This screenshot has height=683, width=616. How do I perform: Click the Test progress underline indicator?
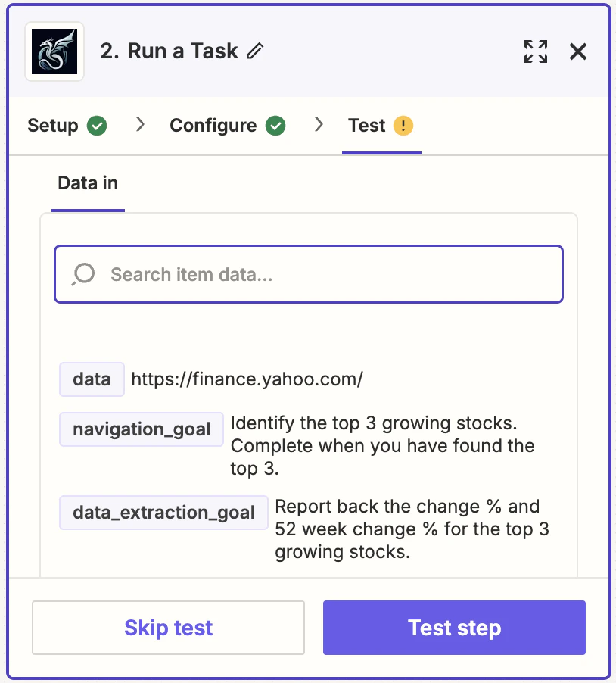point(381,153)
